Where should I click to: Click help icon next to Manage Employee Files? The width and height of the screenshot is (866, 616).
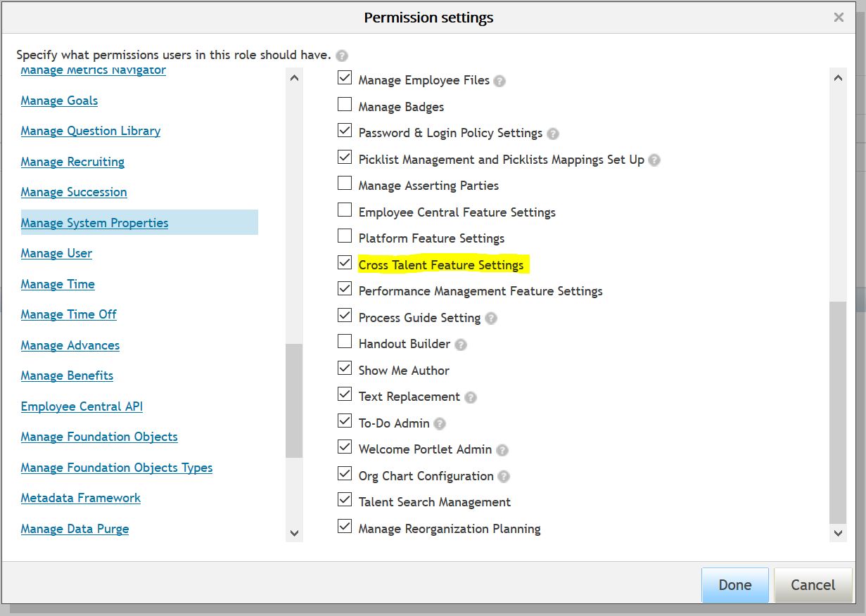point(499,81)
